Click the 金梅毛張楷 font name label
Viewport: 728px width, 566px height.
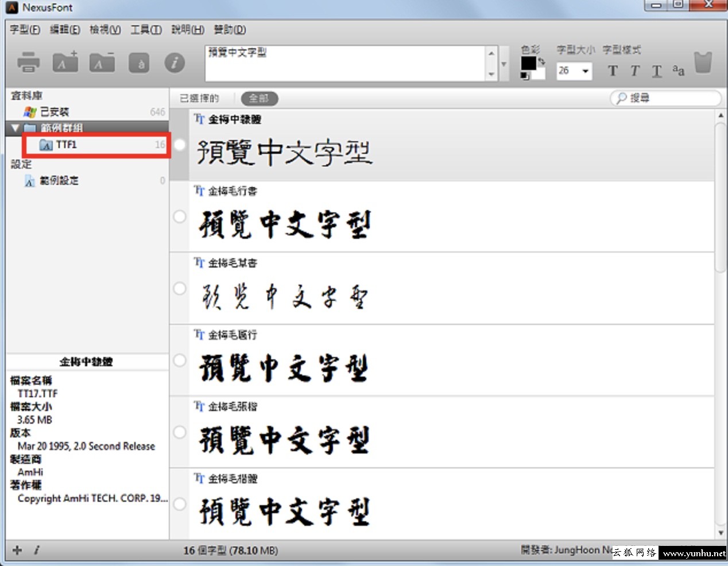[x=233, y=406]
